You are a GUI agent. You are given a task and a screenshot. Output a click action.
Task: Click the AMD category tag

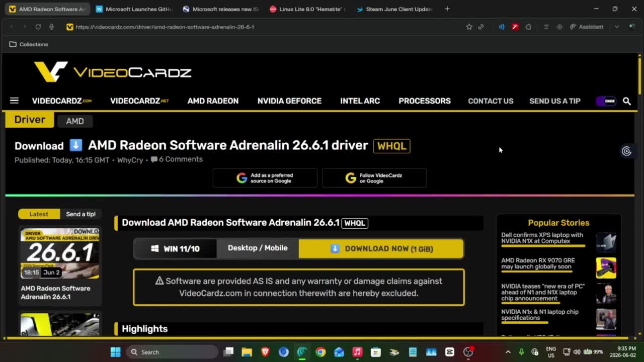(x=75, y=121)
